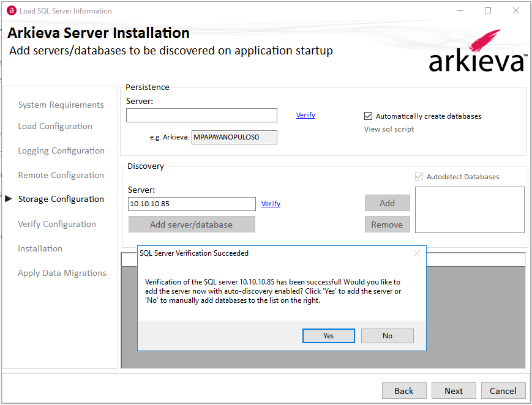
Task: Click the Add button
Action: (x=387, y=203)
